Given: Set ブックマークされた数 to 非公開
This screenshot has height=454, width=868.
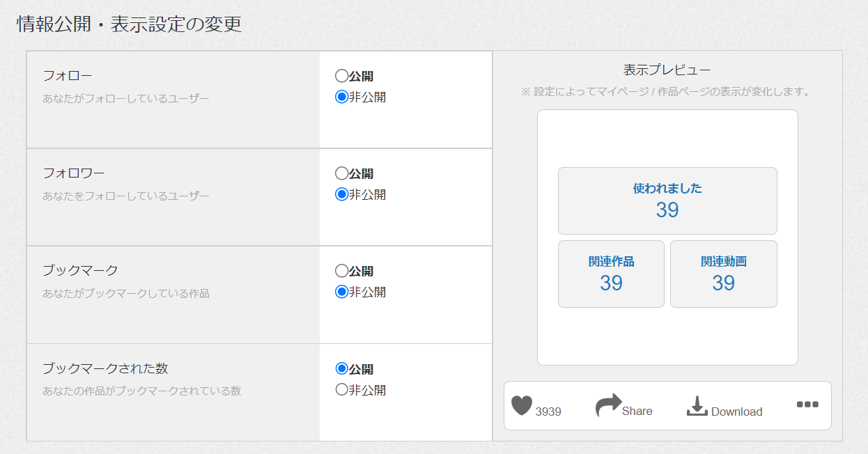Looking at the screenshot, I should click(x=341, y=389).
